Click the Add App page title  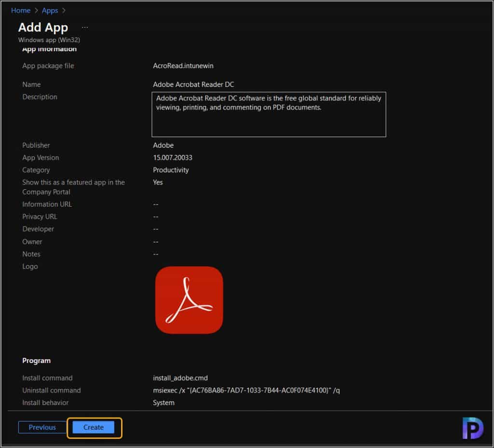(x=43, y=28)
